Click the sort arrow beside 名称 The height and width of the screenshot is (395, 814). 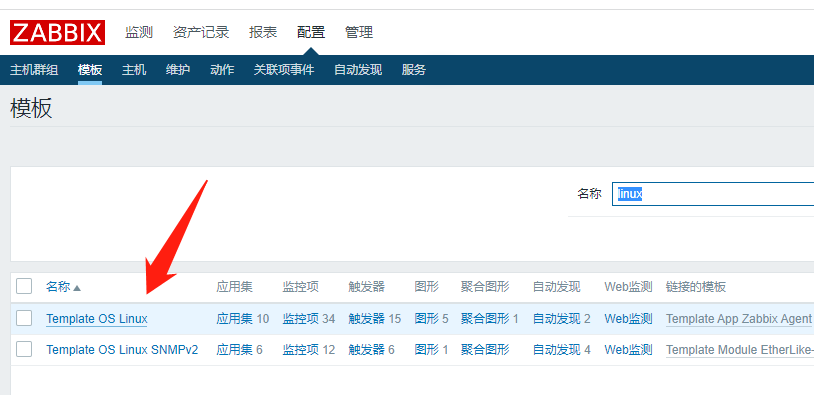(77, 288)
